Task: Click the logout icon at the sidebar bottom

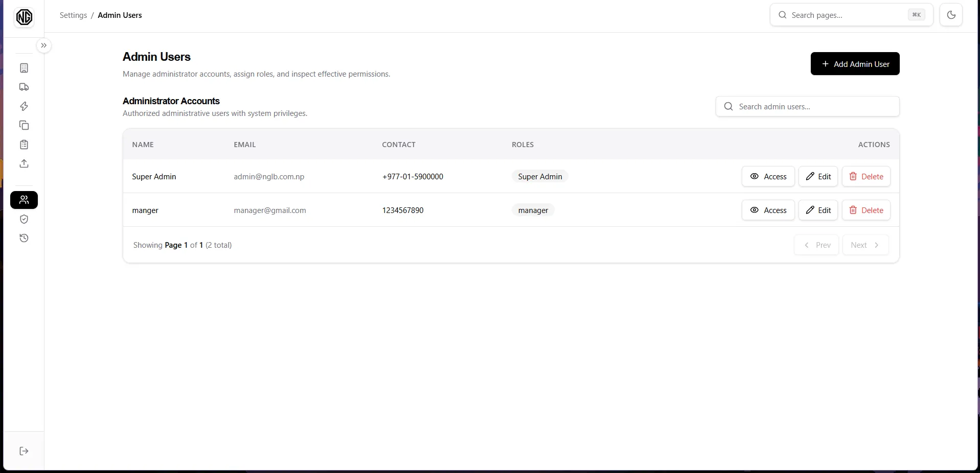Action: click(x=24, y=451)
